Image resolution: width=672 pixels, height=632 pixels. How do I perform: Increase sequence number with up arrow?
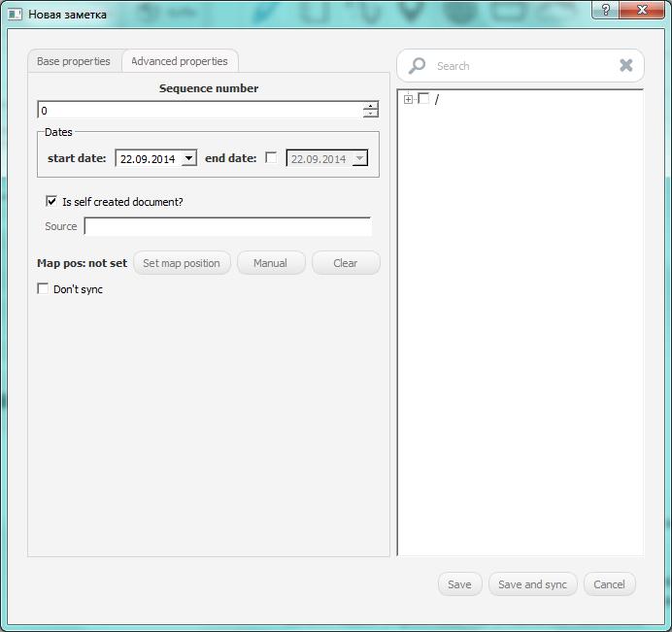pyautogui.click(x=370, y=106)
